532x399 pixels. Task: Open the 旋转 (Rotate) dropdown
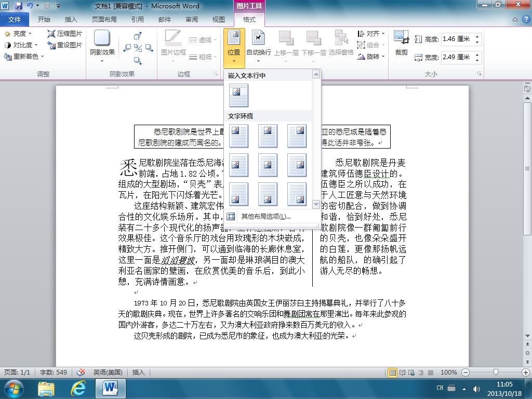[371, 56]
